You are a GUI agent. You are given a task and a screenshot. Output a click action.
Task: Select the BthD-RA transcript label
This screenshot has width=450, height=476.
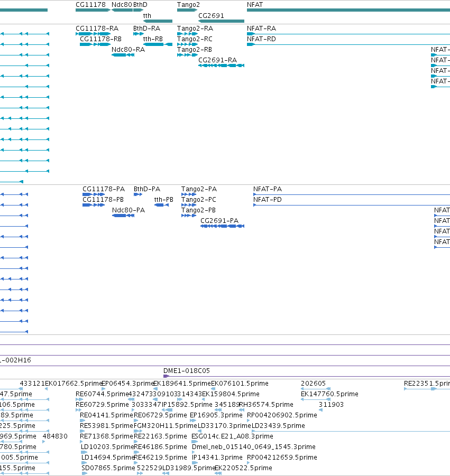[x=147, y=29]
